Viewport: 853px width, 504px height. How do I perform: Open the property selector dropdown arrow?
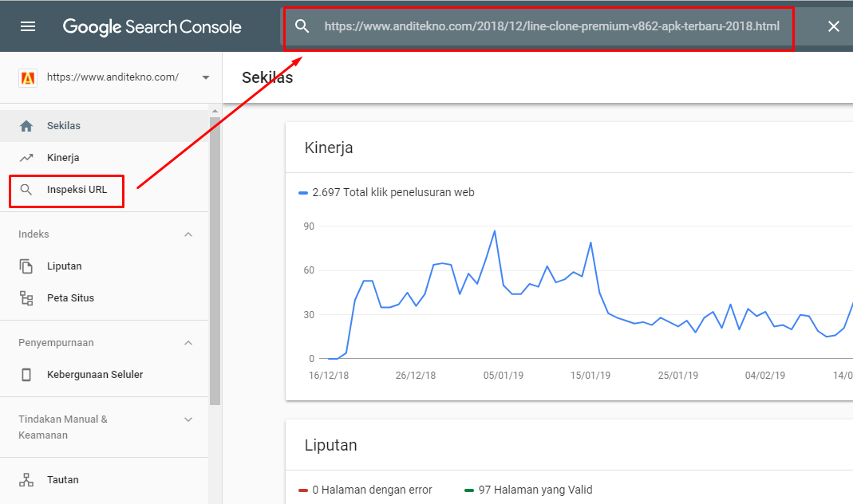[206, 77]
